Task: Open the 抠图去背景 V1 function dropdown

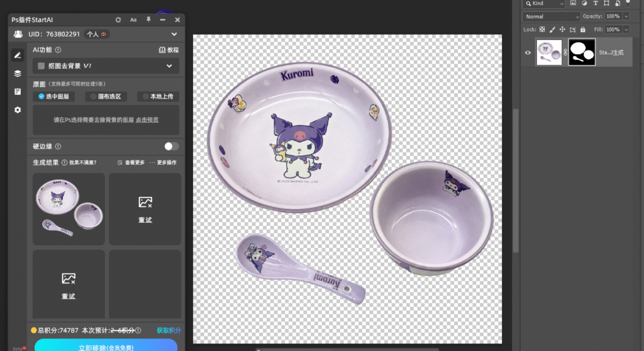Action: pyautogui.click(x=106, y=66)
